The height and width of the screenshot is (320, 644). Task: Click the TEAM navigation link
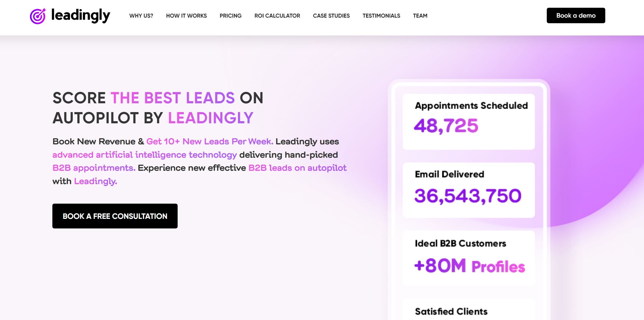[420, 16]
